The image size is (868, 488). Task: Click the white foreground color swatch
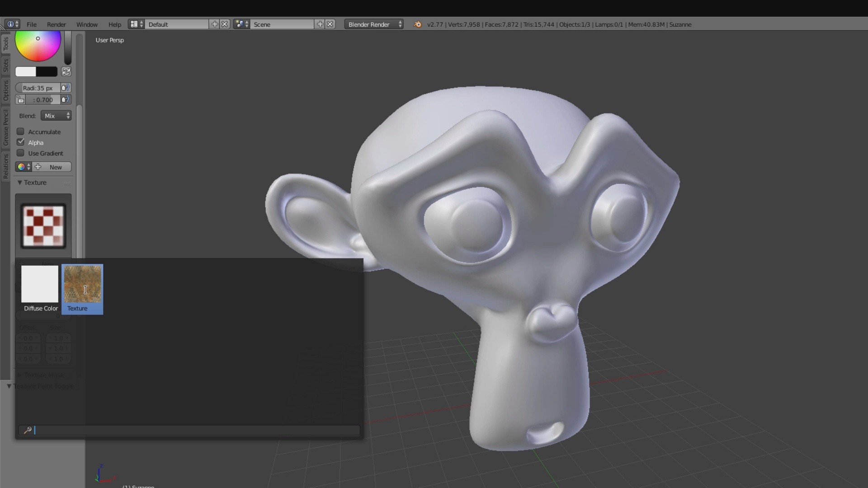tap(26, 71)
